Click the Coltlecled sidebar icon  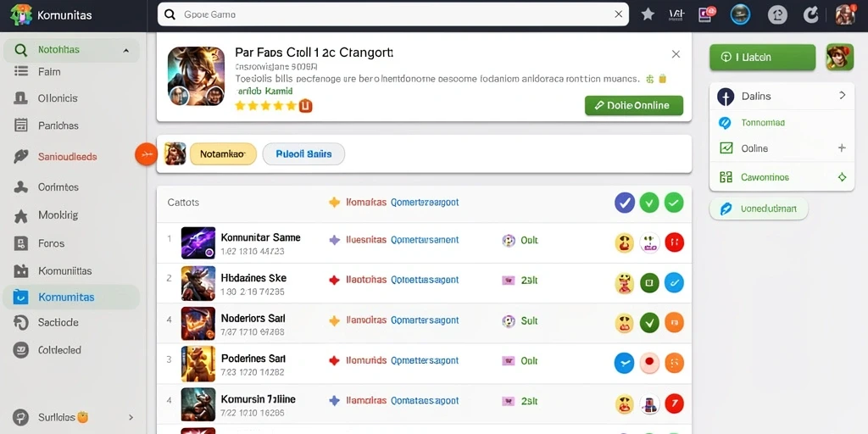(x=20, y=350)
